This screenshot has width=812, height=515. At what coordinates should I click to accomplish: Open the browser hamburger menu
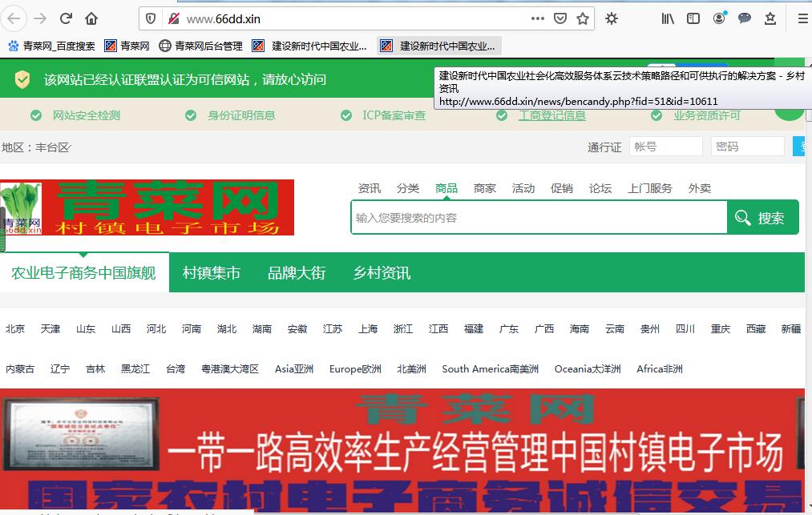pyautogui.click(x=803, y=18)
